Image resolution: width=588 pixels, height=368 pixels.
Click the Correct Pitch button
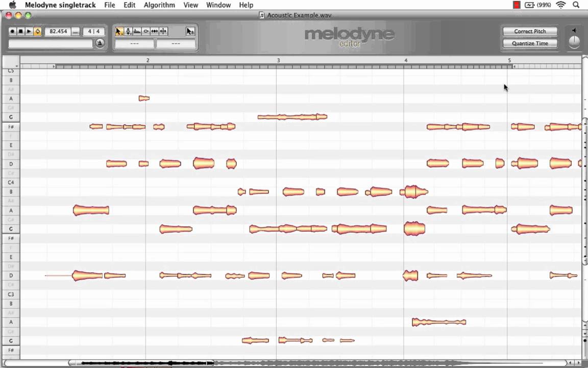pyautogui.click(x=530, y=31)
